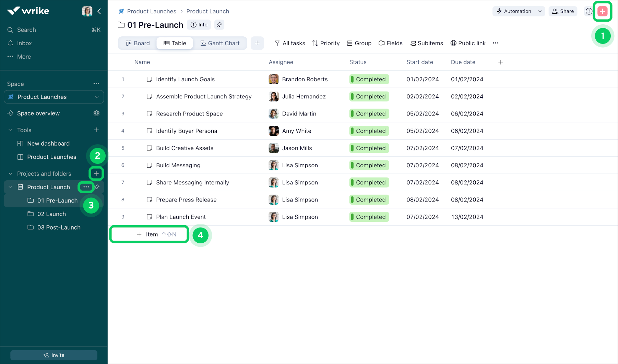Viewport: 618px width, 364px height.
Task: Open the Share panel
Action: tap(562, 11)
